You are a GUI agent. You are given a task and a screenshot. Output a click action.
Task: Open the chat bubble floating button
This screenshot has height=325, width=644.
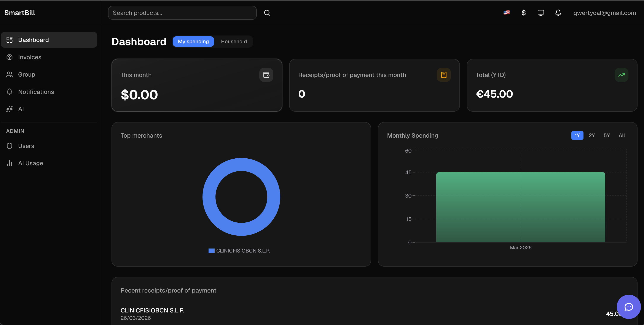628,307
